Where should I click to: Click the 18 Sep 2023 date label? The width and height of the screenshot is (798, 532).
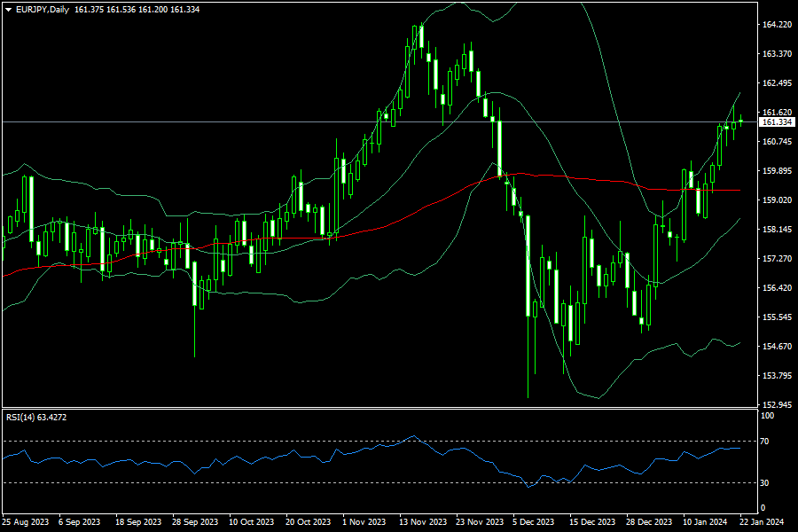[138, 522]
